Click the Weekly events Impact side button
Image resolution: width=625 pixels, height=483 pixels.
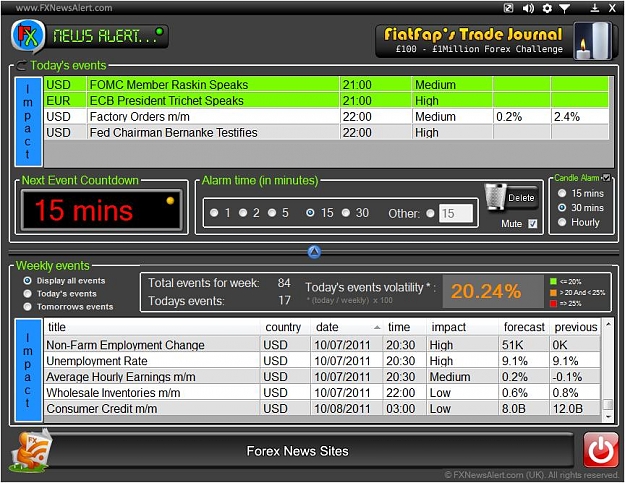[28, 370]
